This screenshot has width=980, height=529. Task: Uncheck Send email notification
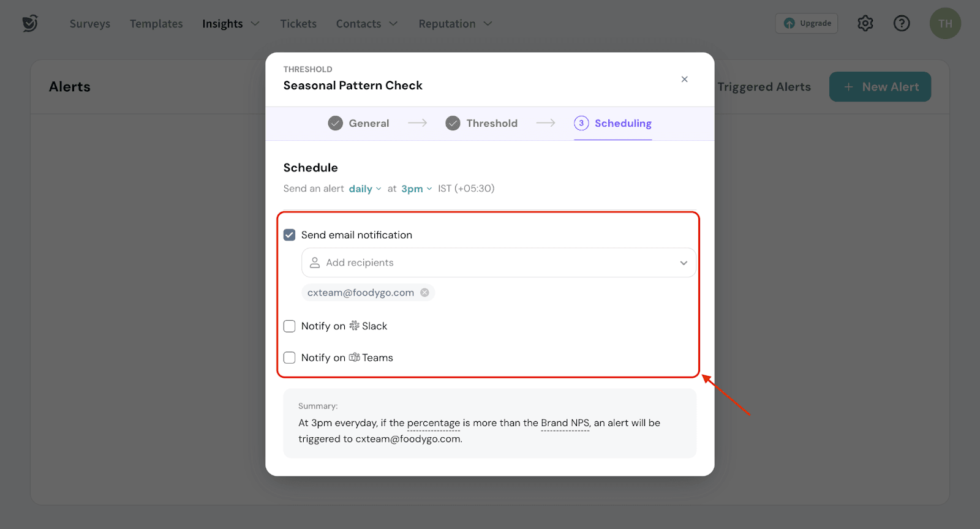tap(290, 235)
